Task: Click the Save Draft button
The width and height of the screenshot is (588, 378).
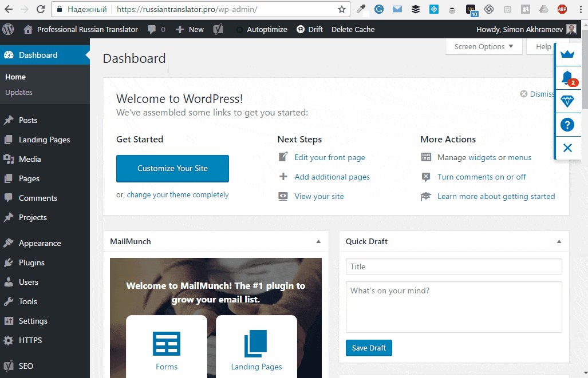Action: [369, 348]
